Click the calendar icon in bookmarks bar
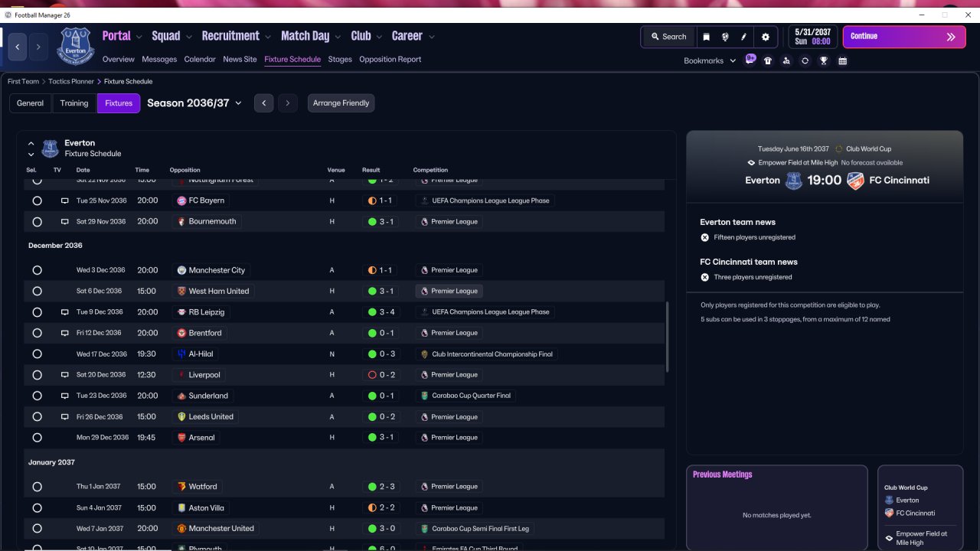This screenshot has width=980, height=551. click(842, 60)
